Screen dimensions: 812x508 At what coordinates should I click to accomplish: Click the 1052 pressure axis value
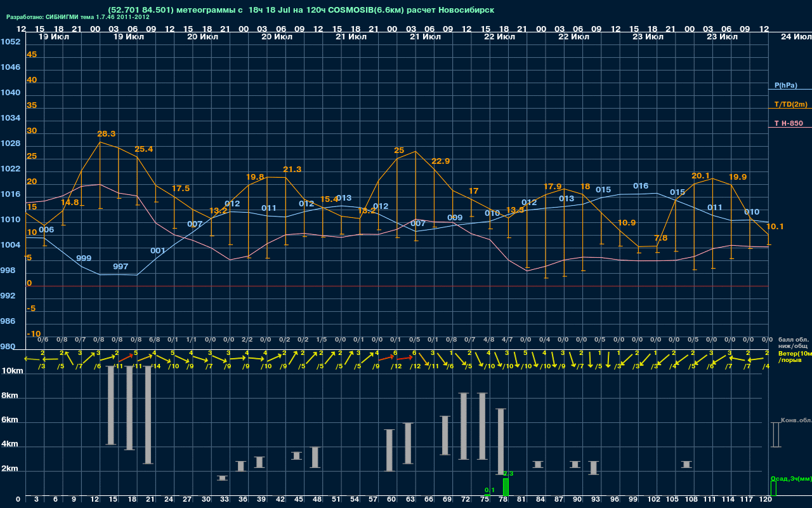(10, 42)
